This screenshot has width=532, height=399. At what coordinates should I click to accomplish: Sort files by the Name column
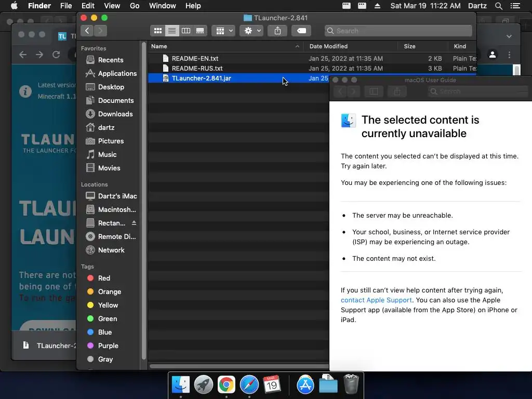point(225,46)
